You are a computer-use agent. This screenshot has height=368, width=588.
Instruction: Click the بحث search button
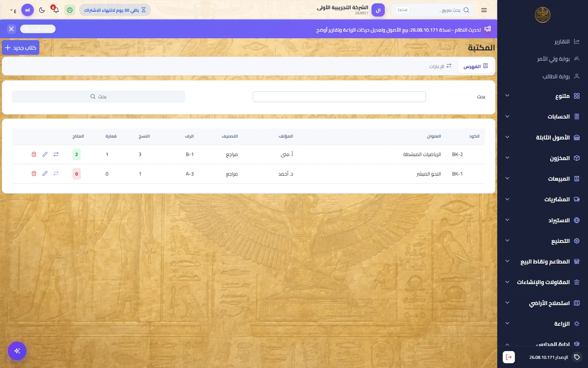[98, 96]
